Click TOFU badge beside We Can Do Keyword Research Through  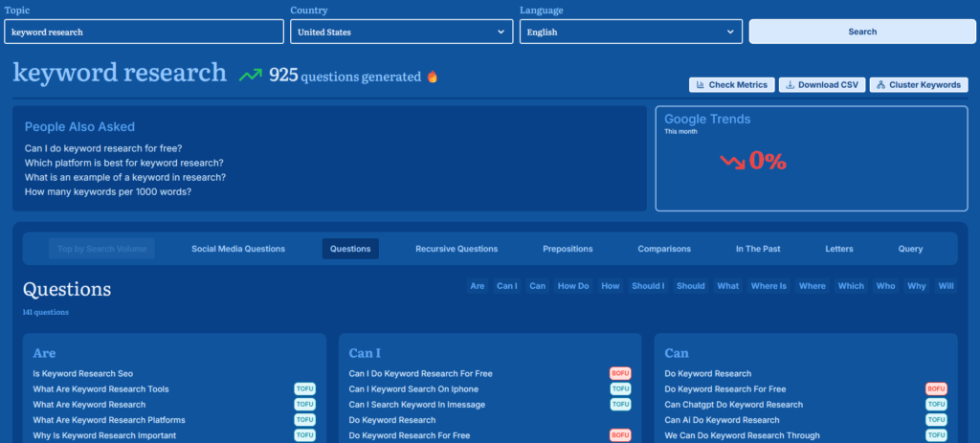936,435
